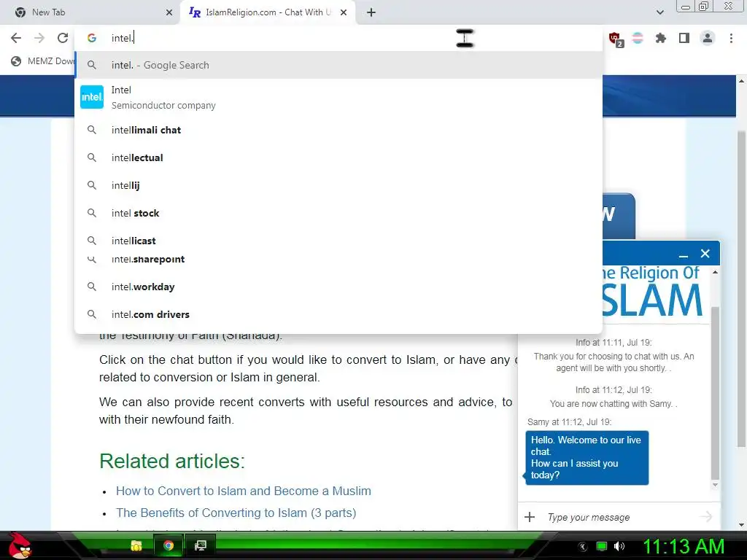Click the speaker volume tray icon
This screenshot has width=747, height=560.
[x=619, y=546]
